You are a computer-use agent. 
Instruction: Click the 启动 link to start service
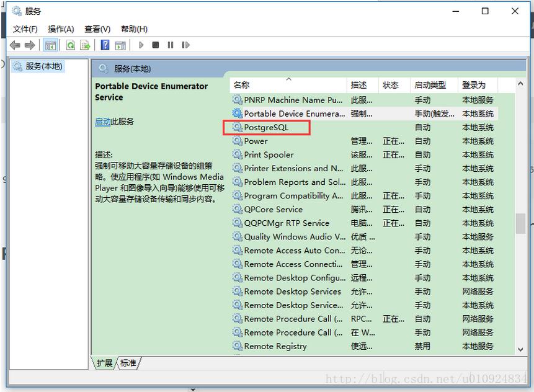[x=102, y=122]
